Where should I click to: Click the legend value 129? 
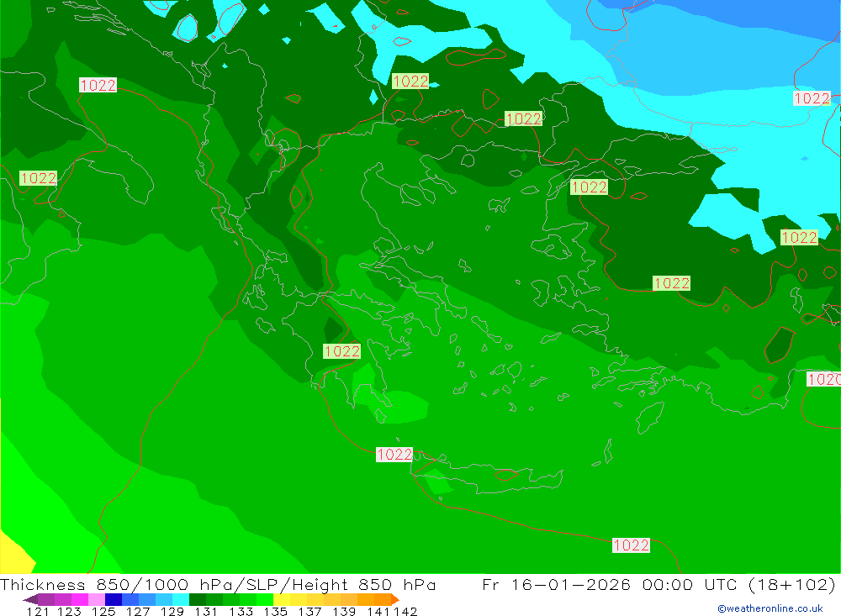point(172,611)
